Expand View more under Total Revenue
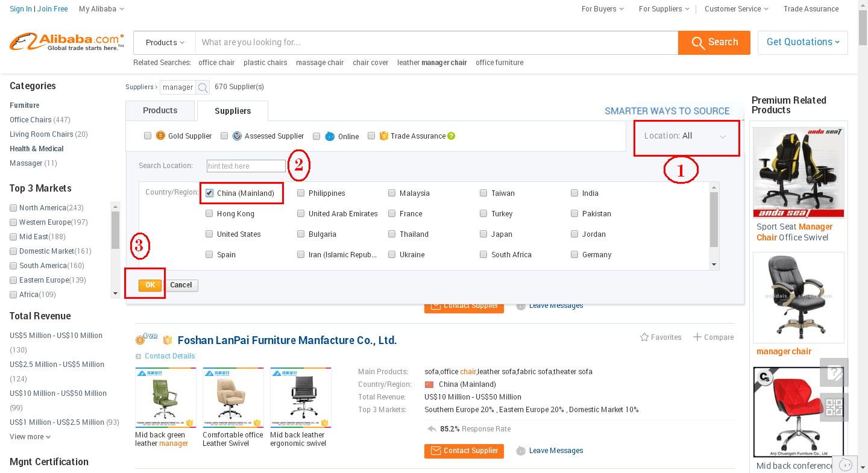Viewport: 868px width, 473px height. pyautogui.click(x=30, y=437)
